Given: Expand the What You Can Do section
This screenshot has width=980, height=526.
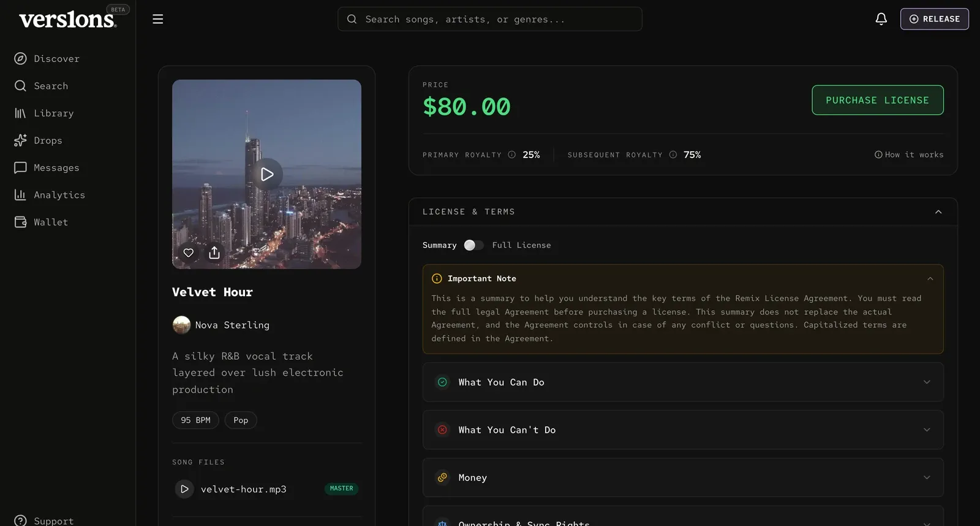Looking at the screenshot, I should pyautogui.click(x=683, y=383).
